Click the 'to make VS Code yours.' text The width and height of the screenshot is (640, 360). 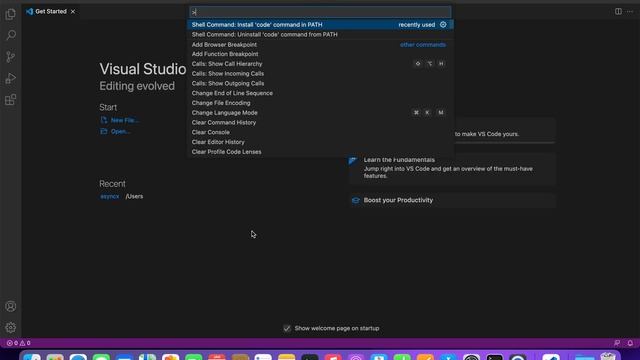[x=487, y=134]
